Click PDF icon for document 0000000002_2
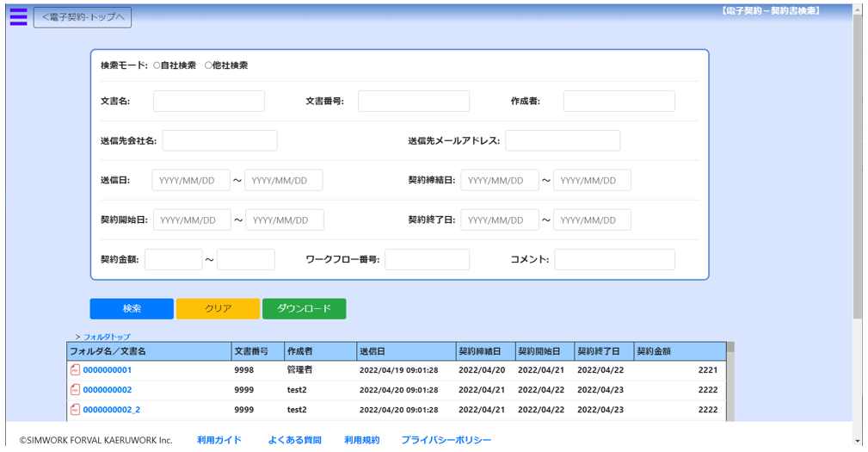 tap(76, 410)
